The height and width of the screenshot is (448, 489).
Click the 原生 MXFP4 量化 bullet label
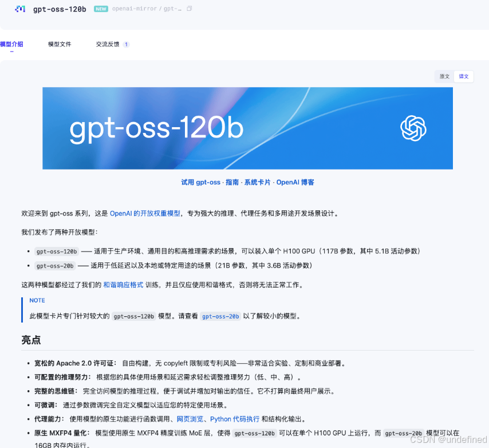coord(62,433)
